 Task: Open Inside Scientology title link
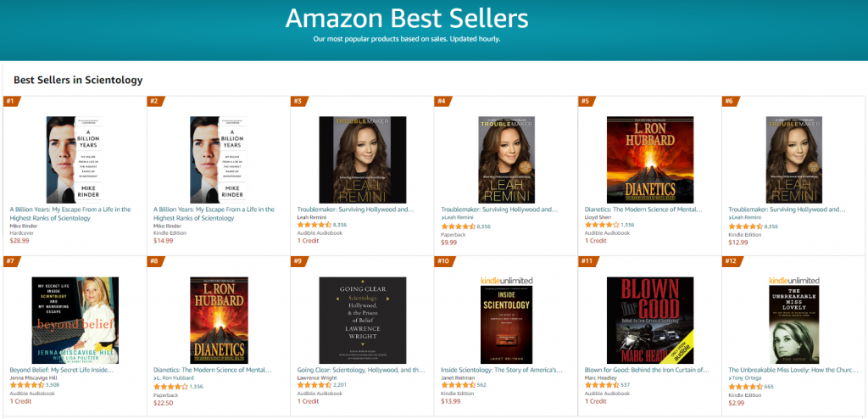(502, 370)
